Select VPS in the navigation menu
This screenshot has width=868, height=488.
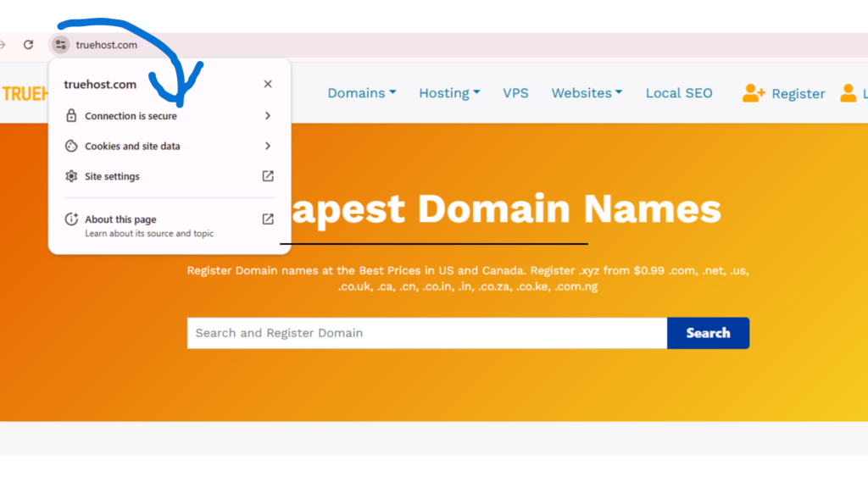516,93
